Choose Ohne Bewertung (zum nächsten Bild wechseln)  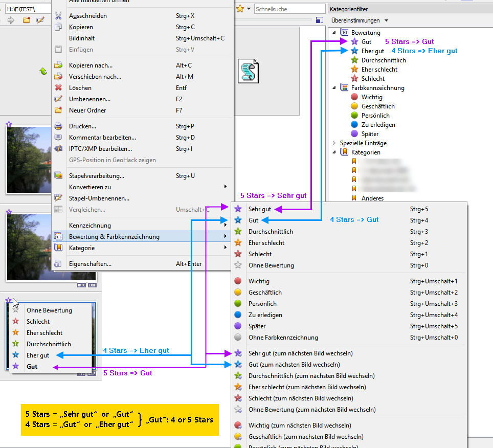pos(349,410)
